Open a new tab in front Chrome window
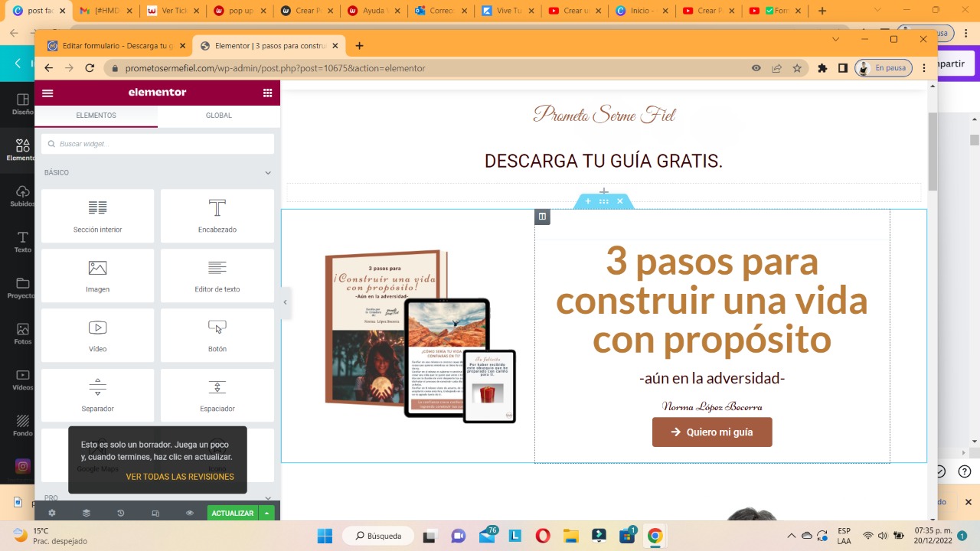980x551 pixels. pos(360,46)
